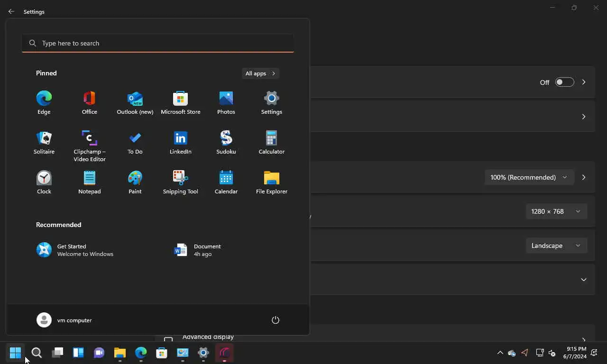Launch the Snipping Tool
607x364 pixels.
(181, 182)
